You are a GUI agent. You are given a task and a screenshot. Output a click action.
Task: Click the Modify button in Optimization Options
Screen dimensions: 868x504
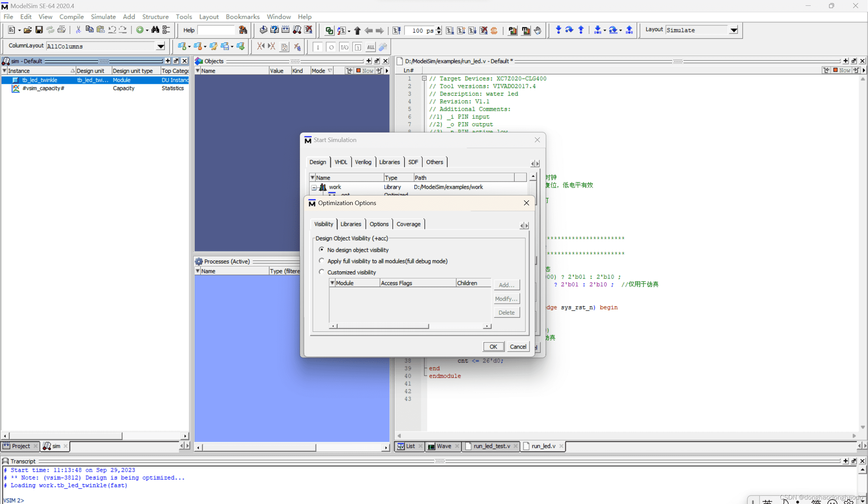(x=506, y=299)
